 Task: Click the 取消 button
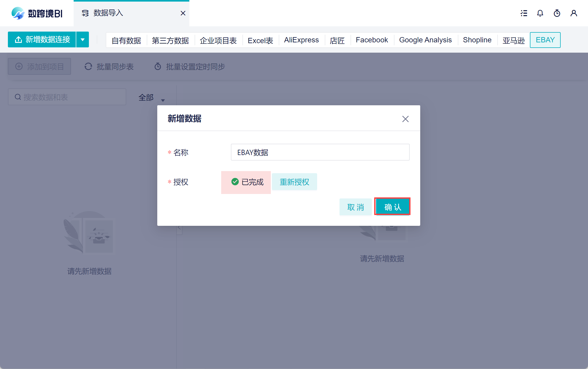click(356, 207)
